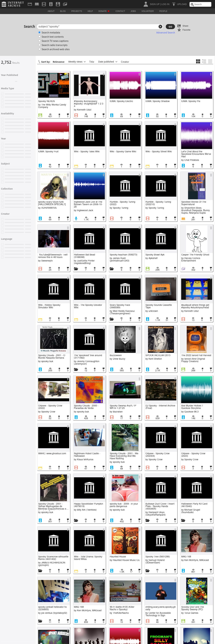Open the Texts book icon in top bar
Image resolution: width=215 pixels, height=644 pixels.
pos(37,4)
